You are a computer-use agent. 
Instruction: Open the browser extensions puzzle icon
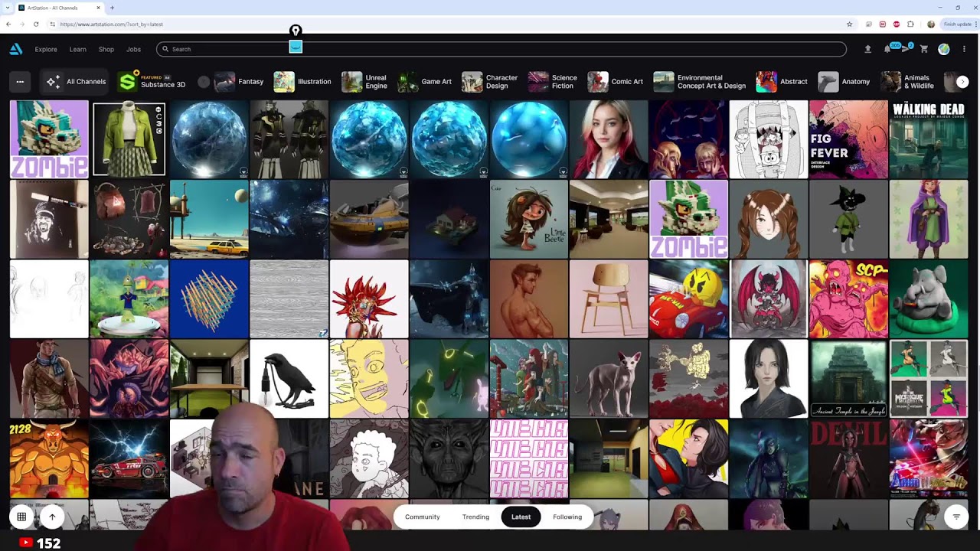tap(910, 24)
